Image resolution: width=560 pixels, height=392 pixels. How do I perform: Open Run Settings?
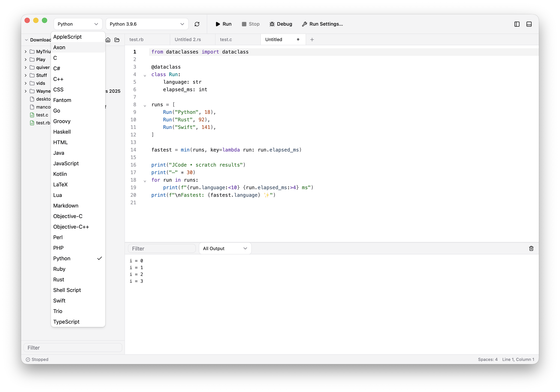tap(322, 24)
